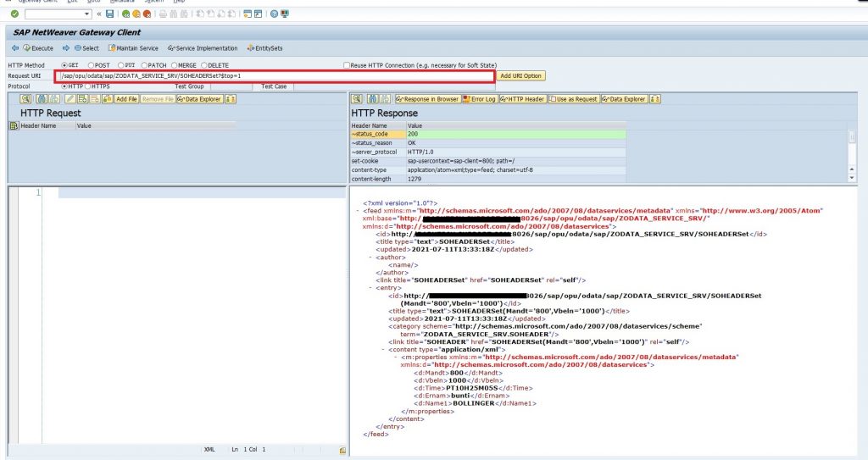Click the green Back icon
Viewport: 868px width, 460px height.
pos(126,14)
